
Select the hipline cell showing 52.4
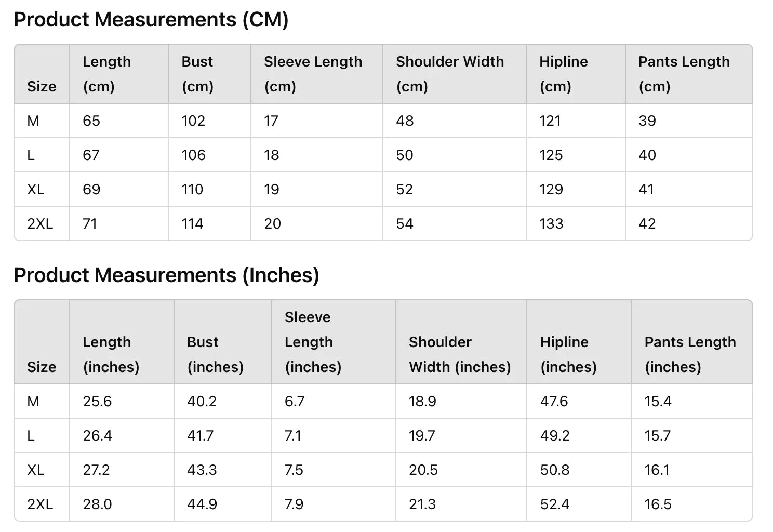click(555, 504)
